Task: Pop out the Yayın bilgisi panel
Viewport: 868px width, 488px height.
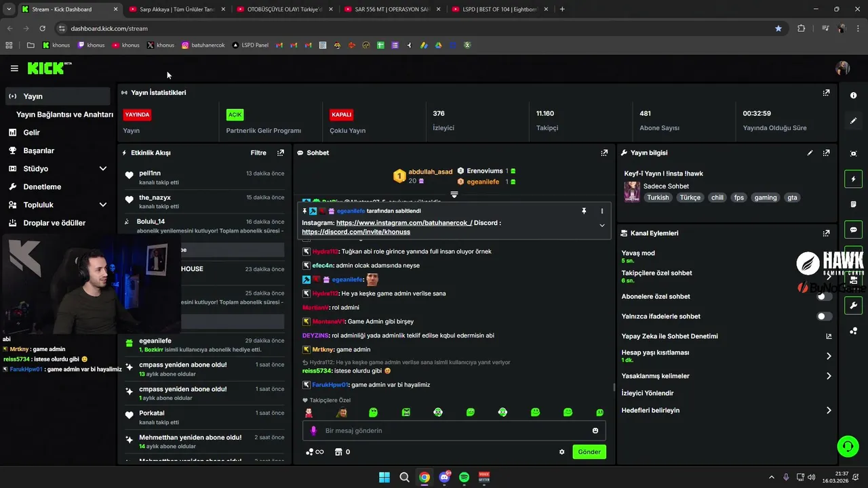Action: 826,153
